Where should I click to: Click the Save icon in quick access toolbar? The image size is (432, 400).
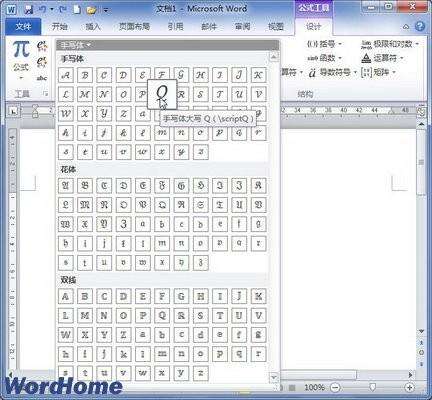click(x=29, y=9)
